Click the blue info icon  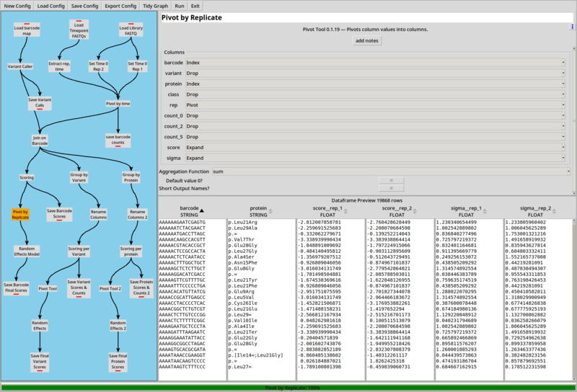pos(572,27)
